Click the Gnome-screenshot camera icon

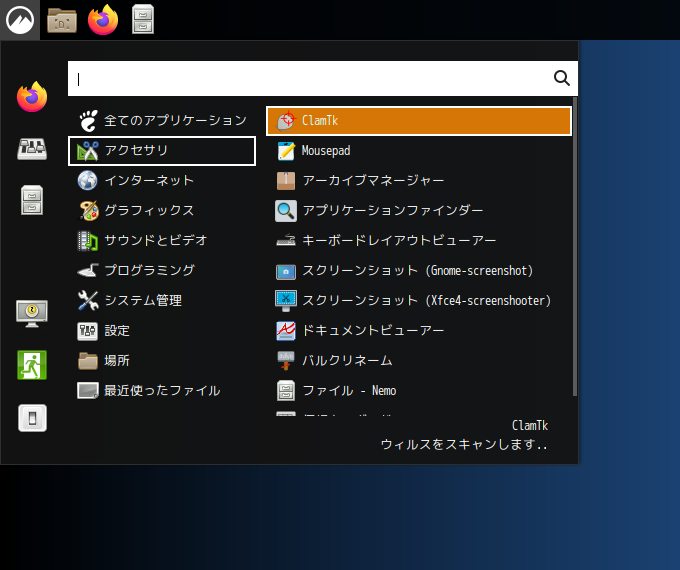(286, 272)
